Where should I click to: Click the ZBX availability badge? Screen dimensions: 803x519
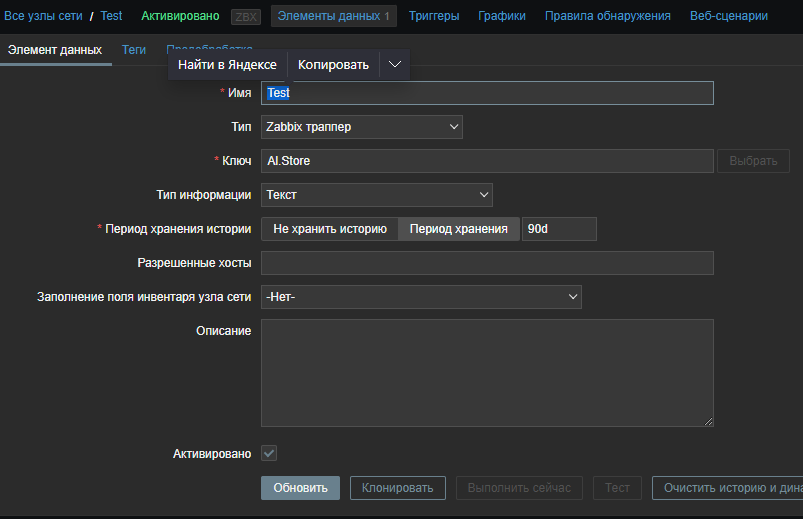(246, 17)
